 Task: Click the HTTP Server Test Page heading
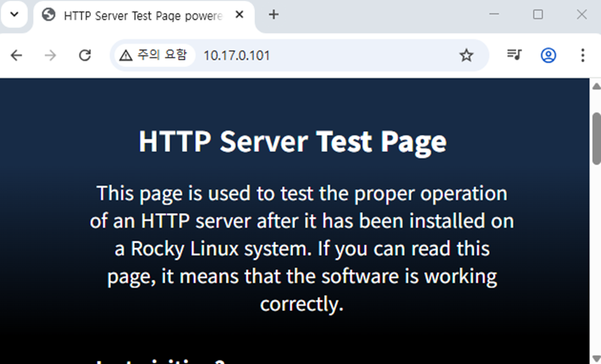click(x=292, y=142)
